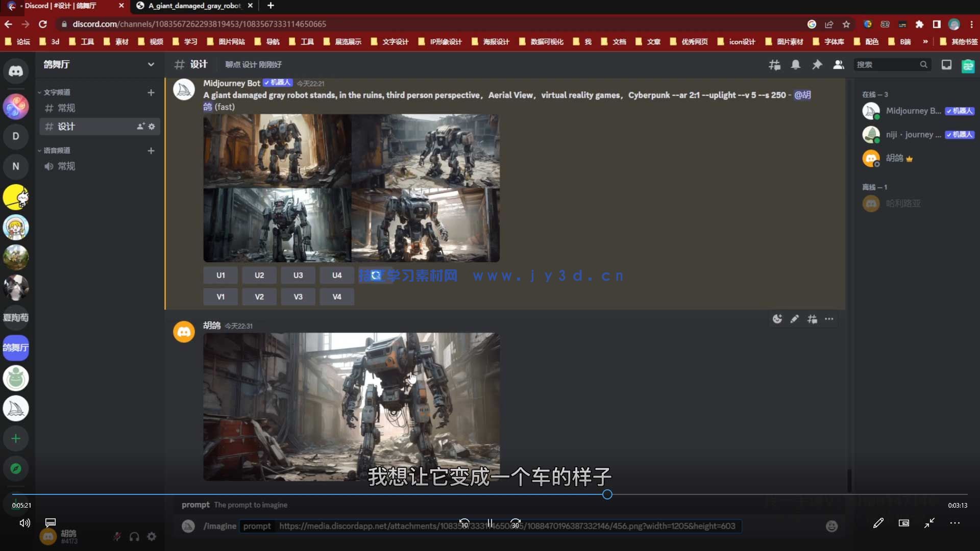Image resolution: width=980 pixels, height=551 pixels.
Task: Generate variation V2 of the robot grid
Action: (x=259, y=296)
